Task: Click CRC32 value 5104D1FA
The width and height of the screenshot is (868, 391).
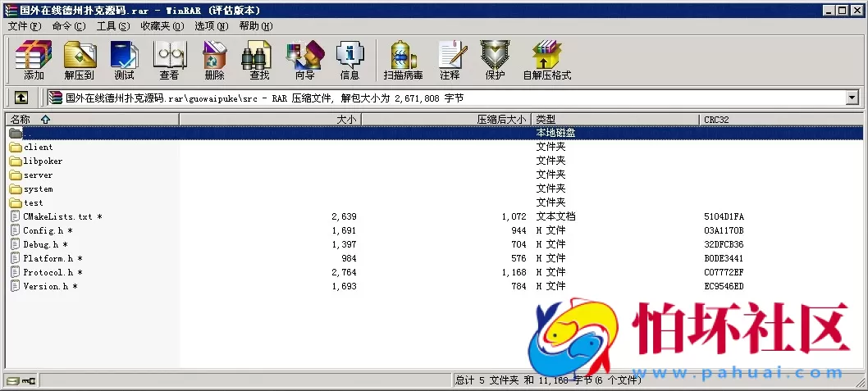Action: tap(724, 216)
